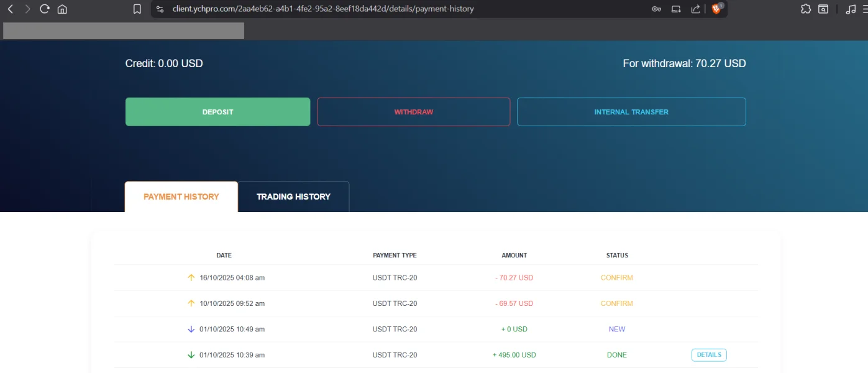Click the WITHDRAW button
The width and height of the screenshot is (868, 373).
click(x=413, y=112)
